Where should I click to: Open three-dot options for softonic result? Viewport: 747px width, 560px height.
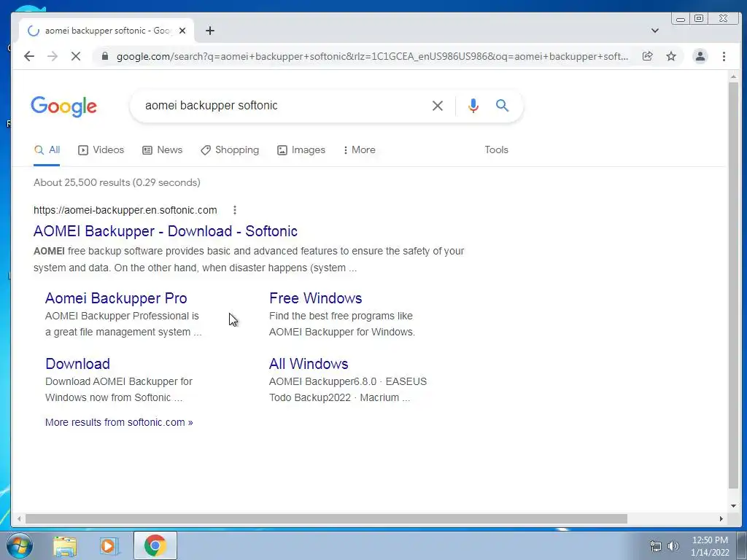235,210
